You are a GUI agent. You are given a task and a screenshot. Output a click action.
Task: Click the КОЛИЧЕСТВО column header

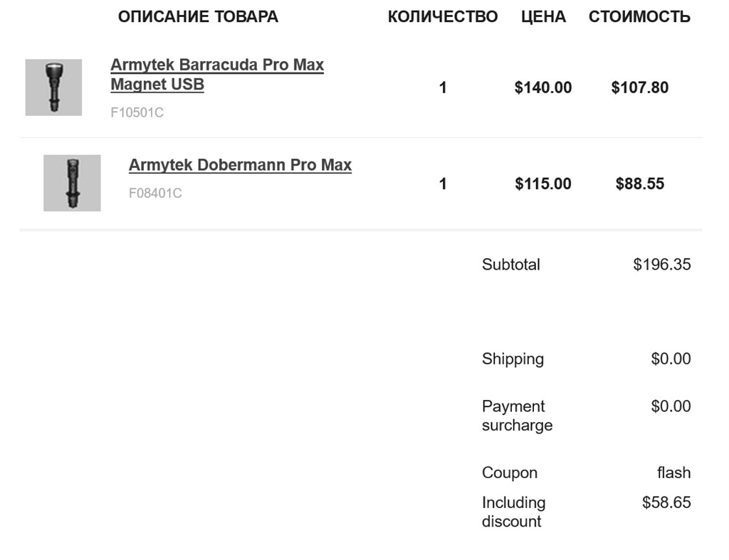(442, 17)
